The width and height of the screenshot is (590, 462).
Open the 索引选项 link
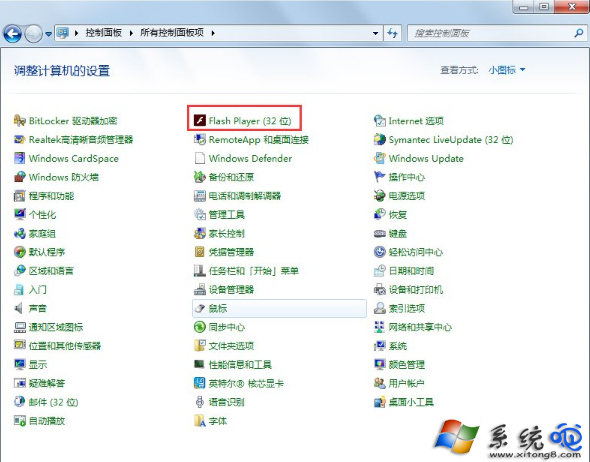(407, 309)
